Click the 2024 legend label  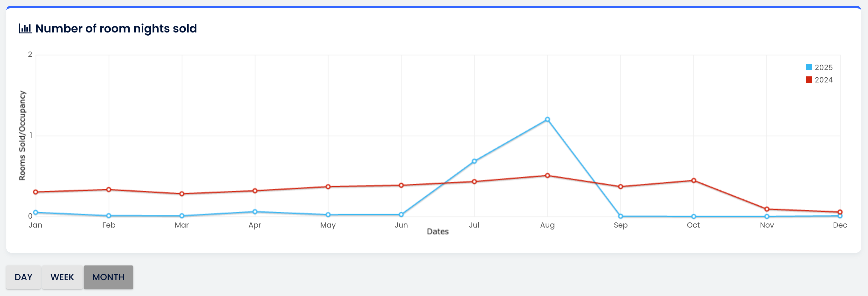pos(824,80)
